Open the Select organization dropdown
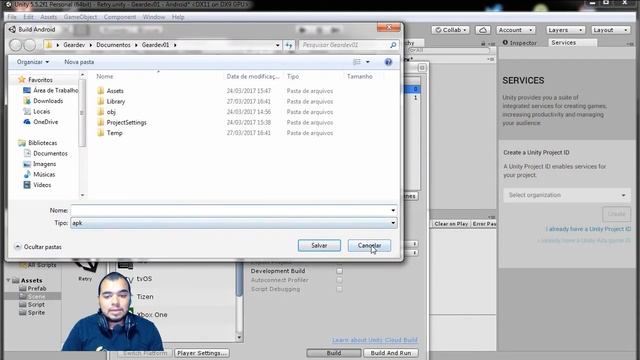 (567, 195)
